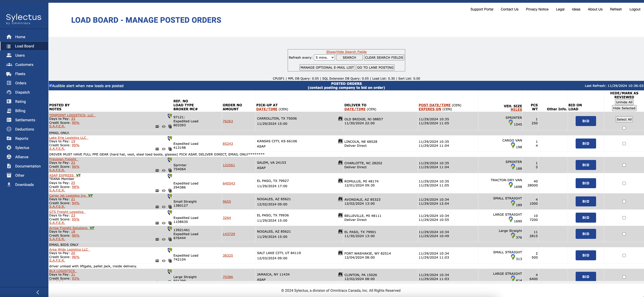The image size is (644, 297).
Task: Click GO TO LANE POSTING button
Action: coord(375,67)
